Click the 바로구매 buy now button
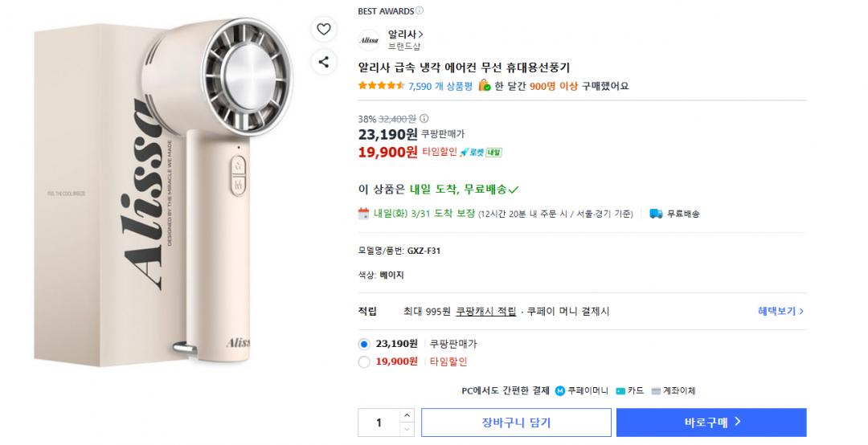 711,423
